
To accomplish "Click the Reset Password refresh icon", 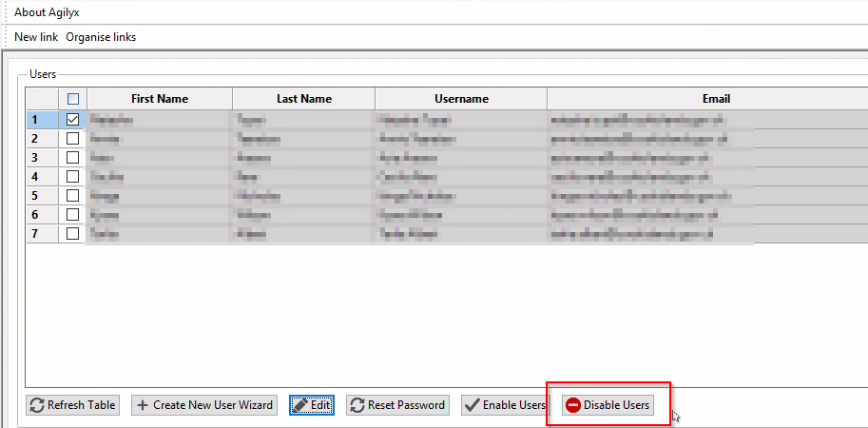I will [x=357, y=405].
